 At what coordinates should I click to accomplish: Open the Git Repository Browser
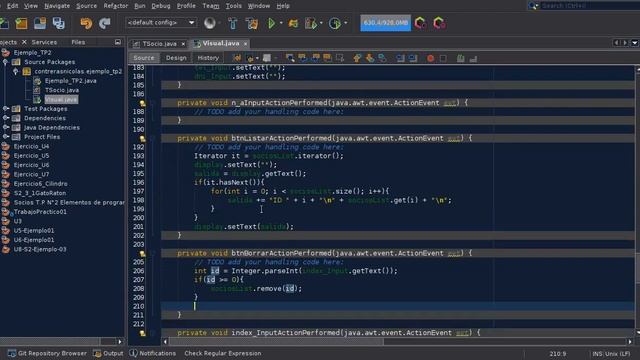(47, 353)
